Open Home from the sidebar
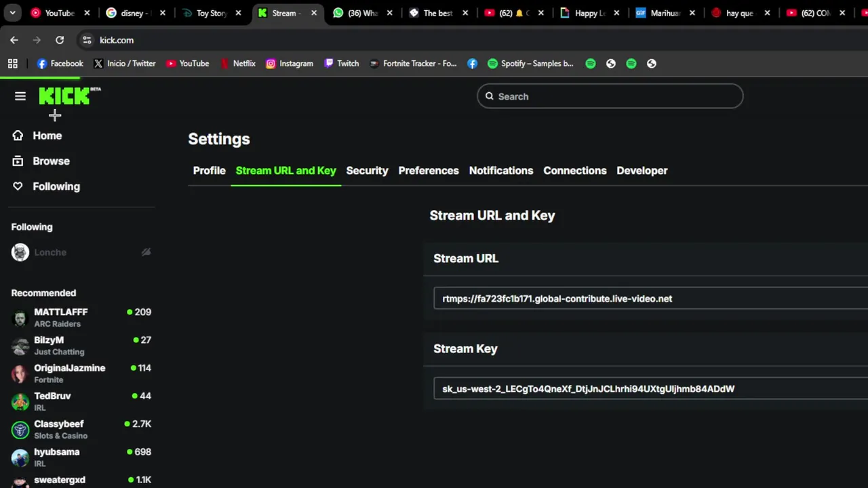Image resolution: width=868 pixels, height=488 pixels. pos(47,136)
